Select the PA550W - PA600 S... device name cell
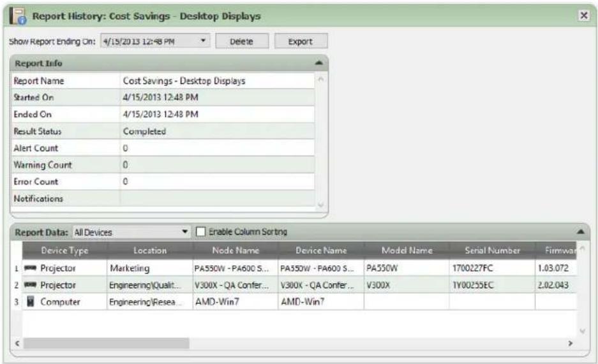The width and height of the screenshot is (598, 364). 321,268
